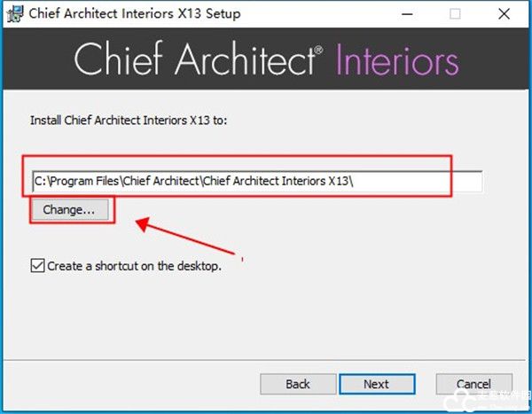The image size is (532, 414).
Task: Click the white Chief Architect banner logo
Action: coord(197,59)
